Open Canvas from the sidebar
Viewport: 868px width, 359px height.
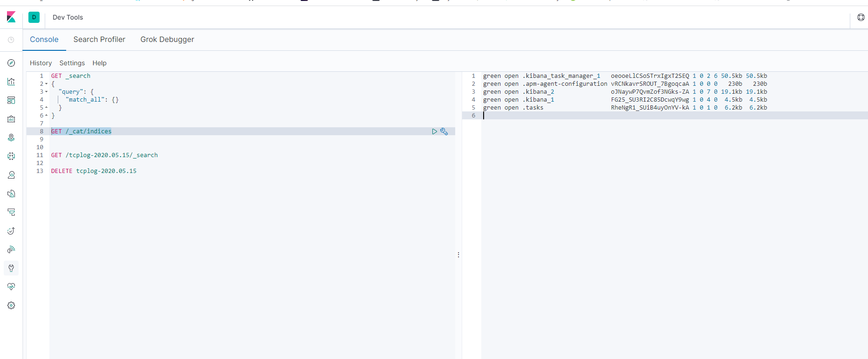tap(11, 119)
